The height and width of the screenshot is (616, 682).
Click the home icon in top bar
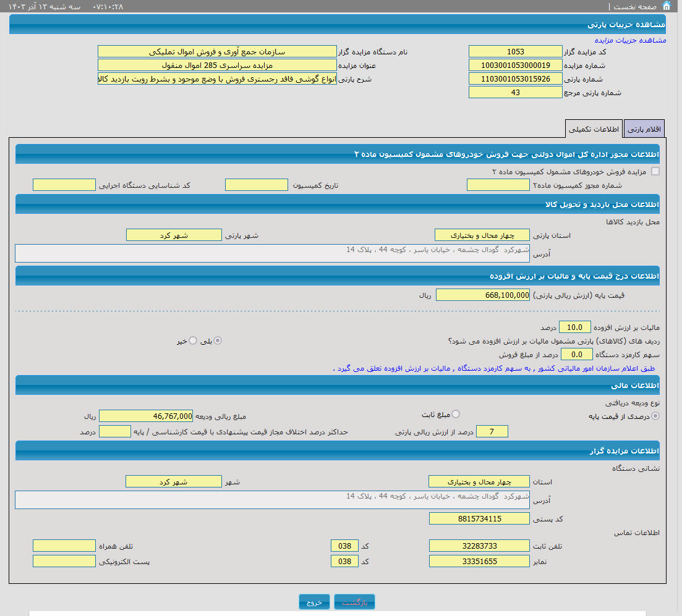point(666,6)
